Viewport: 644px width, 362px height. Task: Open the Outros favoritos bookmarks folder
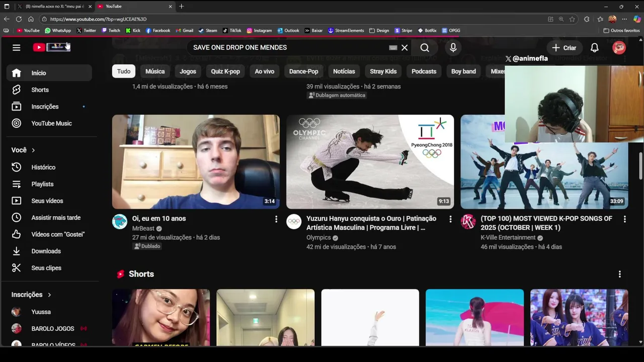click(622, 31)
